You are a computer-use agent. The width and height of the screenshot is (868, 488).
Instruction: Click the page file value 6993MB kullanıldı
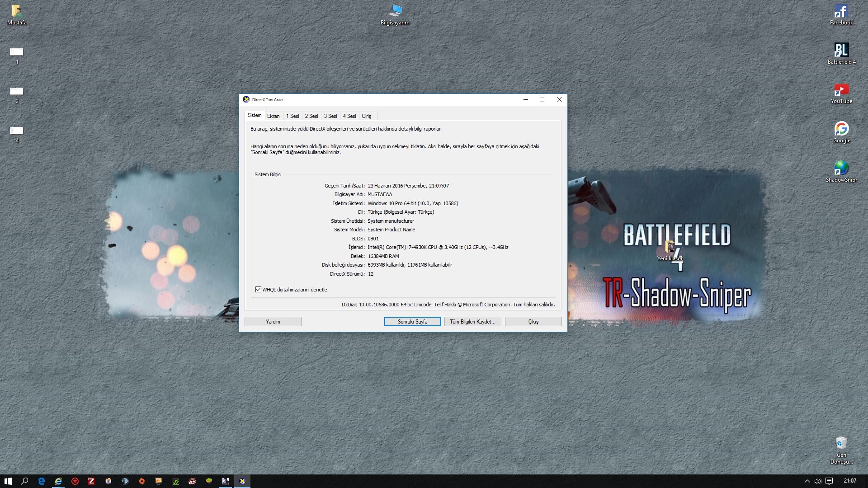click(x=386, y=265)
